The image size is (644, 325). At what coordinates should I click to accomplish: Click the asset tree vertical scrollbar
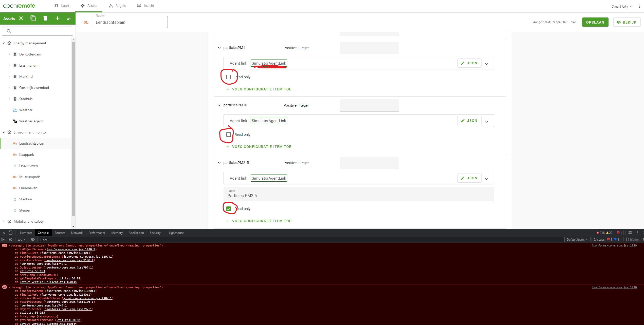coord(73,127)
